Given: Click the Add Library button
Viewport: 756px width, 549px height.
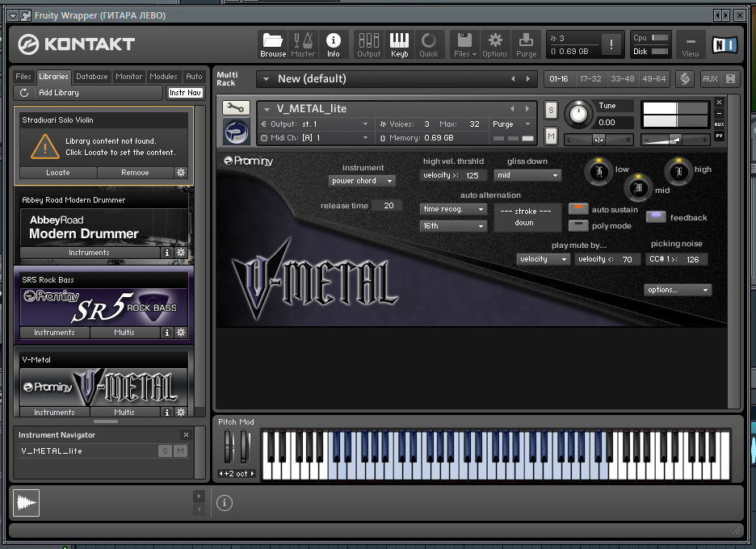Looking at the screenshot, I should point(59,93).
